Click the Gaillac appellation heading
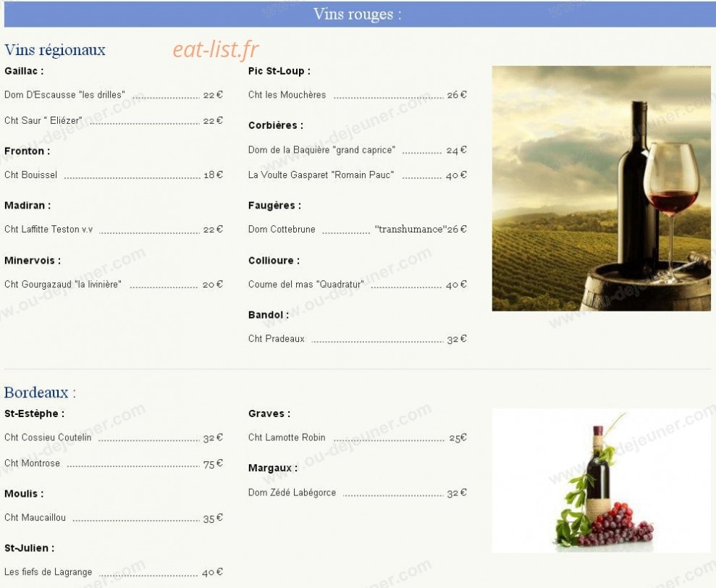Screen dimensions: 716x588 pyautogui.click(x=24, y=71)
